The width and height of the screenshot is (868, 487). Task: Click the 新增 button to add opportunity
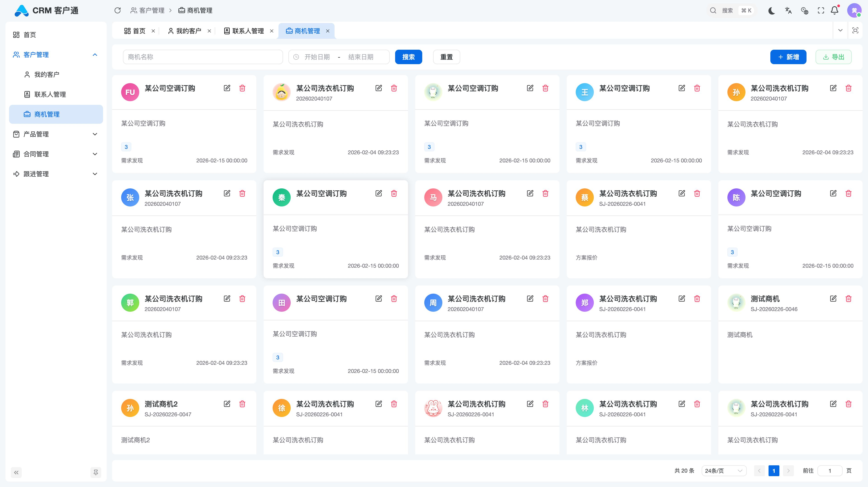[788, 56]
